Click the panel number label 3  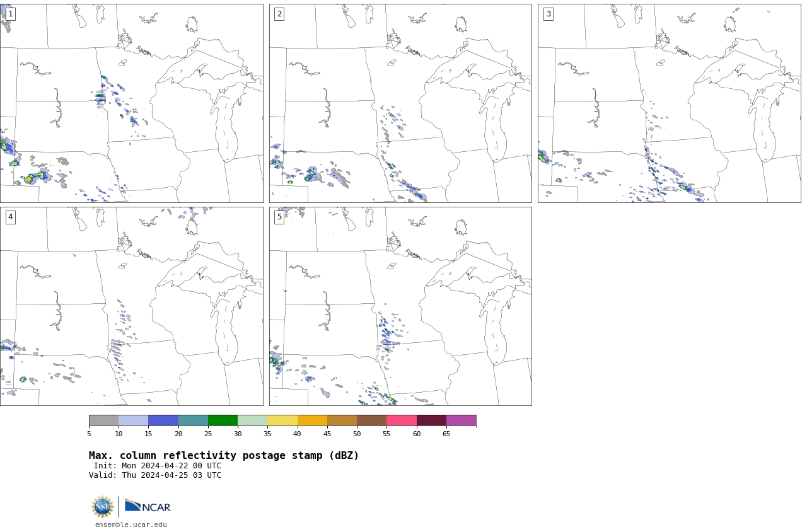[x=549, y=14]
